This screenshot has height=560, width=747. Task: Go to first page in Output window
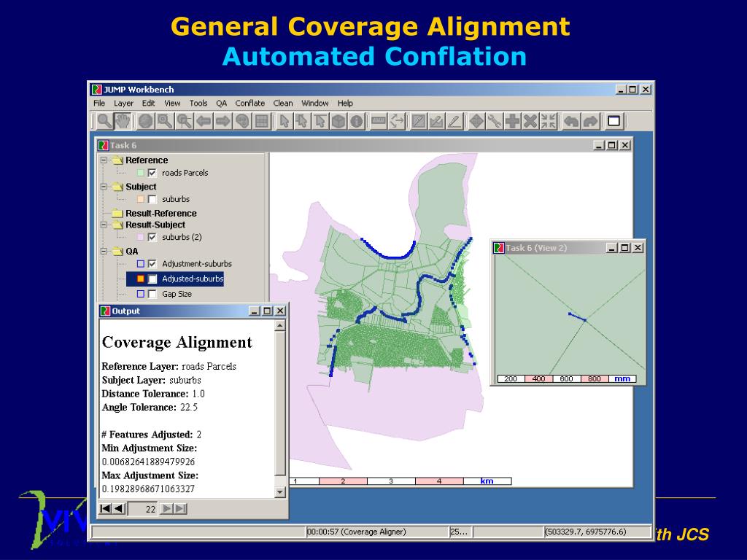tap(105, 508)
